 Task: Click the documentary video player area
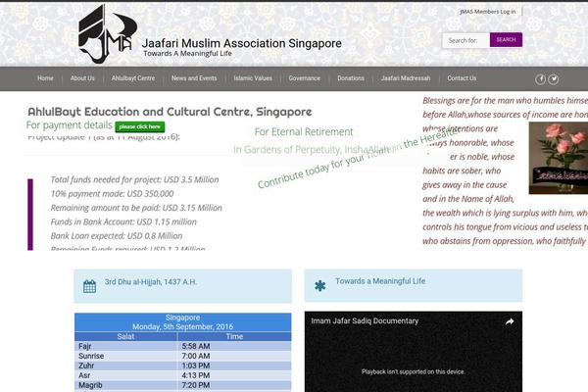(x=414, y=352)
